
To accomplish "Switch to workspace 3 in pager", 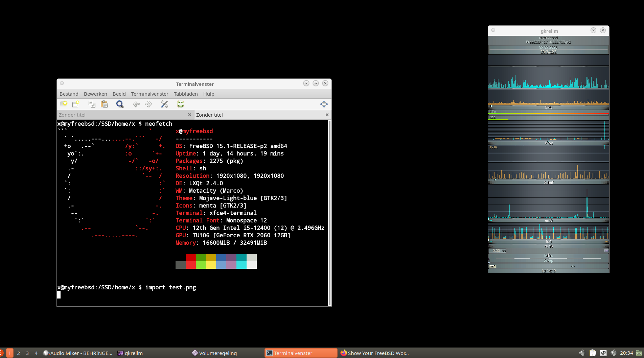I will [27, 353].
